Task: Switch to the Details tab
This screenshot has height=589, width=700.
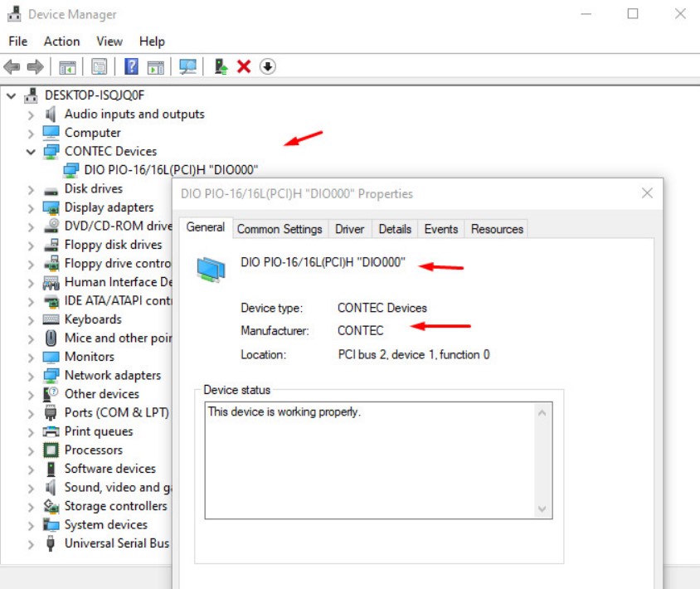Action: pos(395,229)
